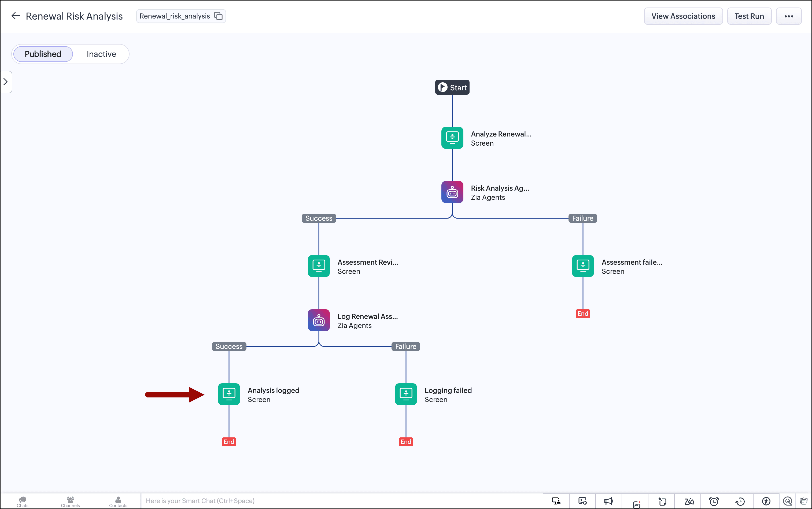The height and width of the screenshot is (509, 812).
Task: Click the End marker under Assessment failed
Action: [583, 313]
